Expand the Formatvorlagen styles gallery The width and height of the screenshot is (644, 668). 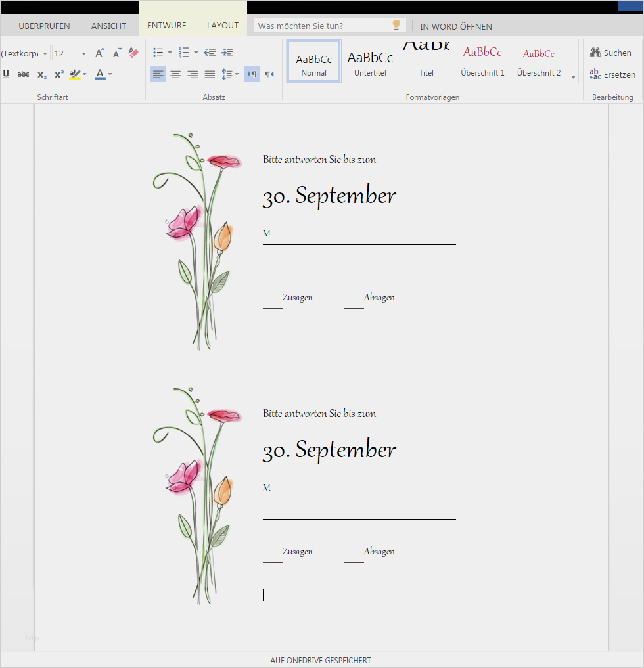click(573, 78)
